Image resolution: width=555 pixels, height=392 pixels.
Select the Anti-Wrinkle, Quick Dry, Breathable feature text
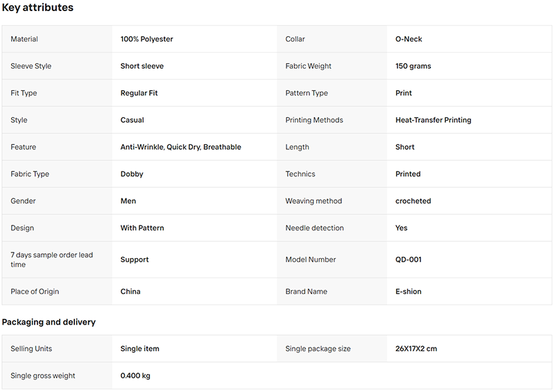pos(180,147)
